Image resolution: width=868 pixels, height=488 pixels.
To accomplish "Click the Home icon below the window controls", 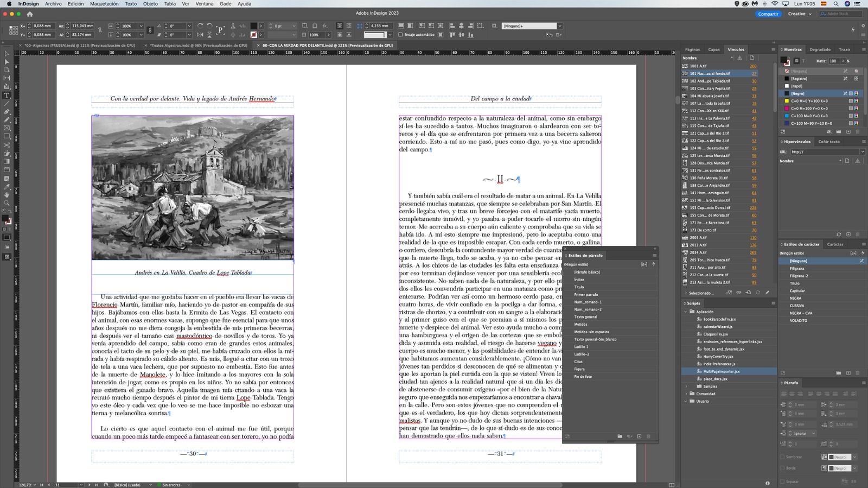I will tap(30, 14).
